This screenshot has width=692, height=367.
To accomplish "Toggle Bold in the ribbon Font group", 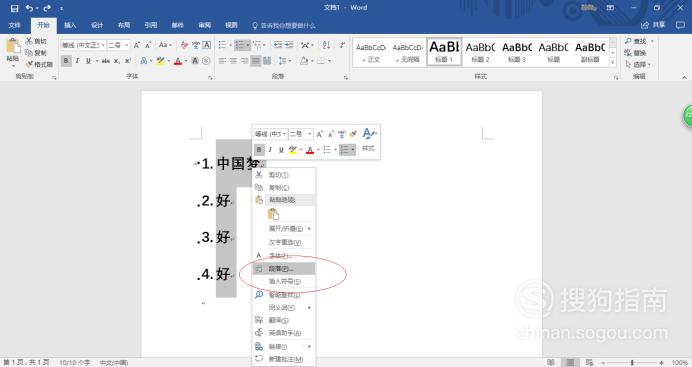I will click(x=66, y=61).
